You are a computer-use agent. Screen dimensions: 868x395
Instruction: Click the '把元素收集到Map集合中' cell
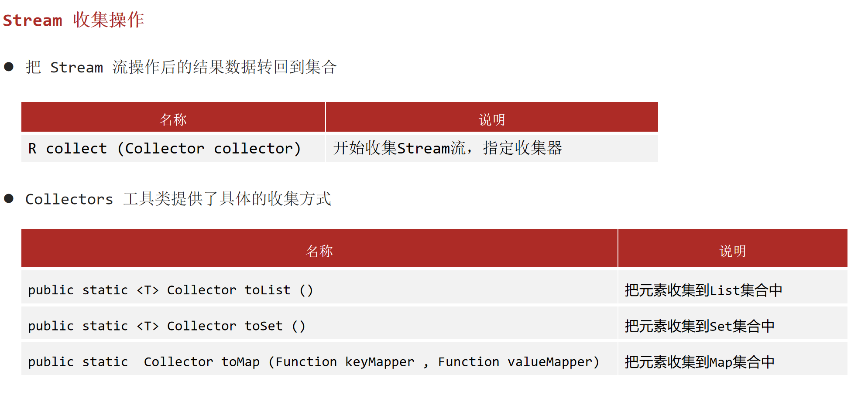click(733, 359)
